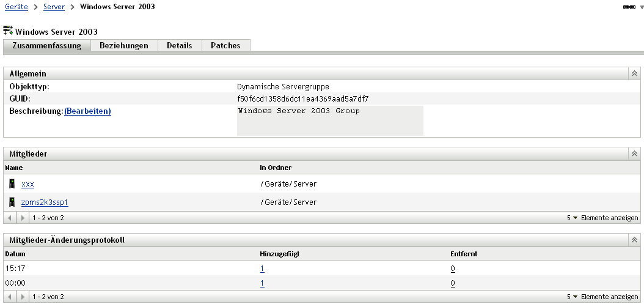Click the description text box

[330, 120]
